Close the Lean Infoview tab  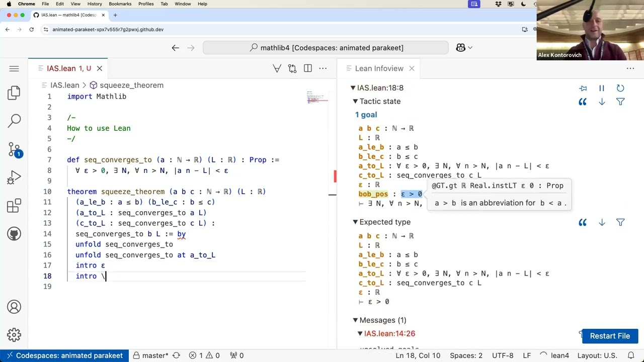pos(412,68)
